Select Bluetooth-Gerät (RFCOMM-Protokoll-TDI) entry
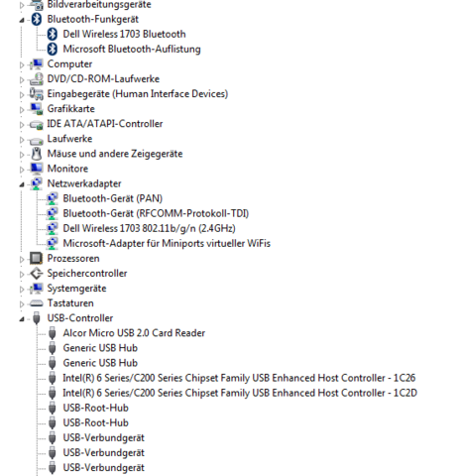 click(x=156, y=213)
